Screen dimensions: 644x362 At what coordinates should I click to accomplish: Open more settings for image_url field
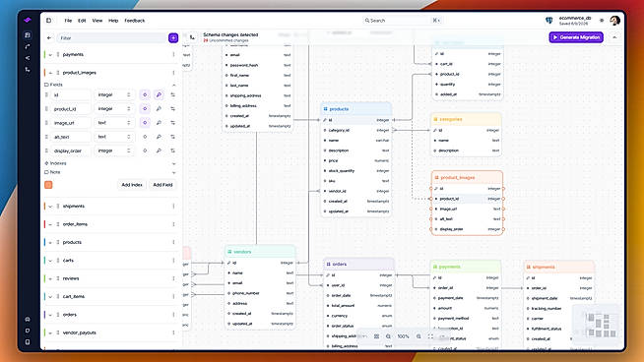coord(173,123)
